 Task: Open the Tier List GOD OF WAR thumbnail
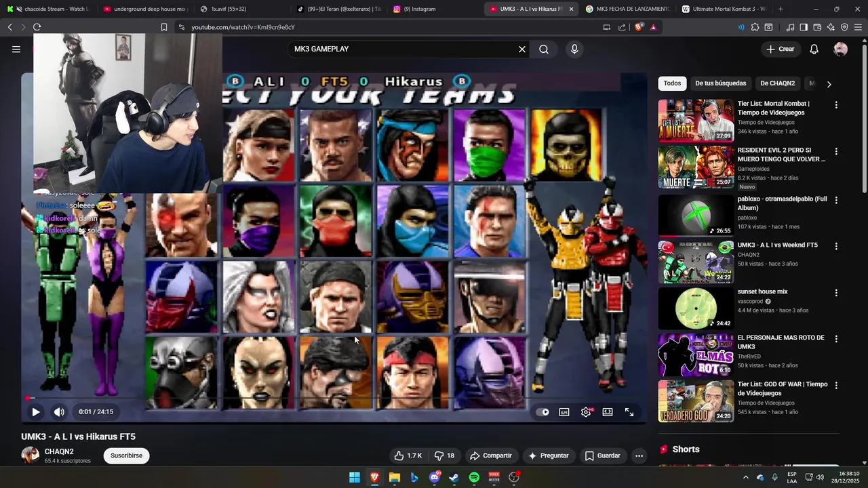click(696, 401)
